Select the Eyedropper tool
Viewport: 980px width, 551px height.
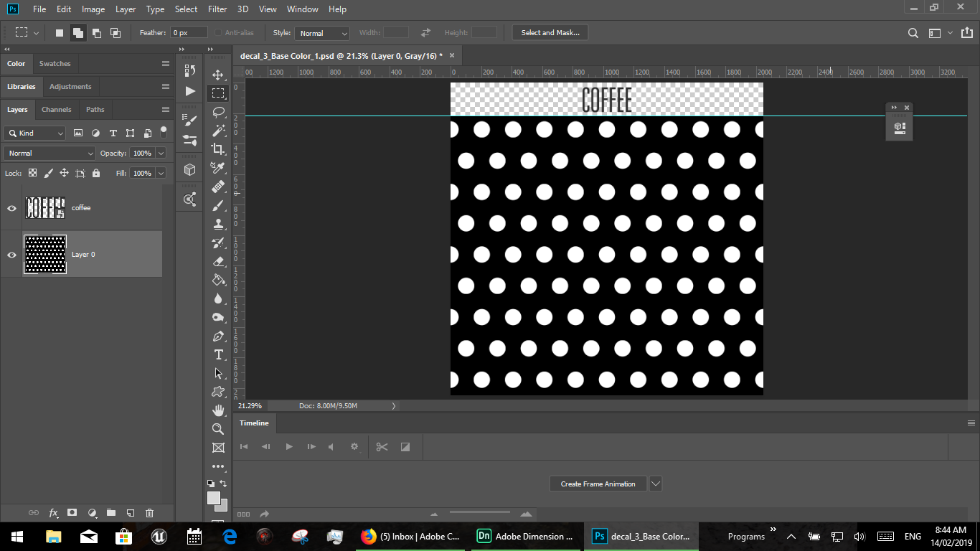(218, 168)
